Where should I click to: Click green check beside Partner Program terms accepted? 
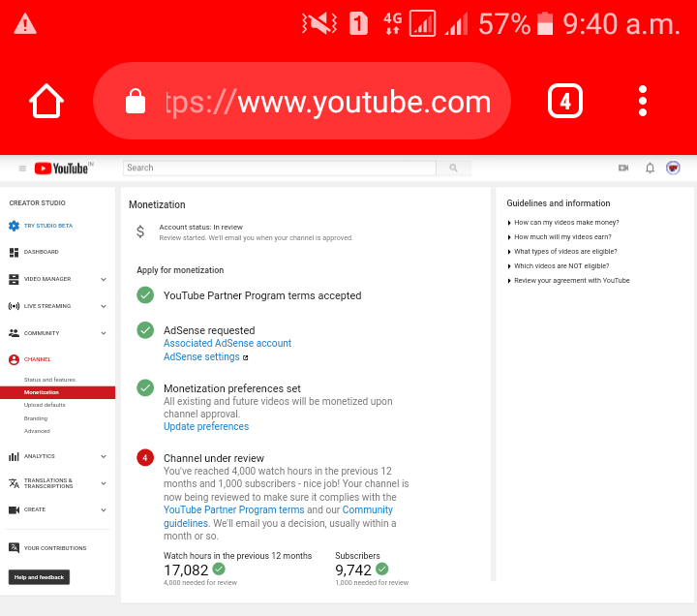(145, 295)
